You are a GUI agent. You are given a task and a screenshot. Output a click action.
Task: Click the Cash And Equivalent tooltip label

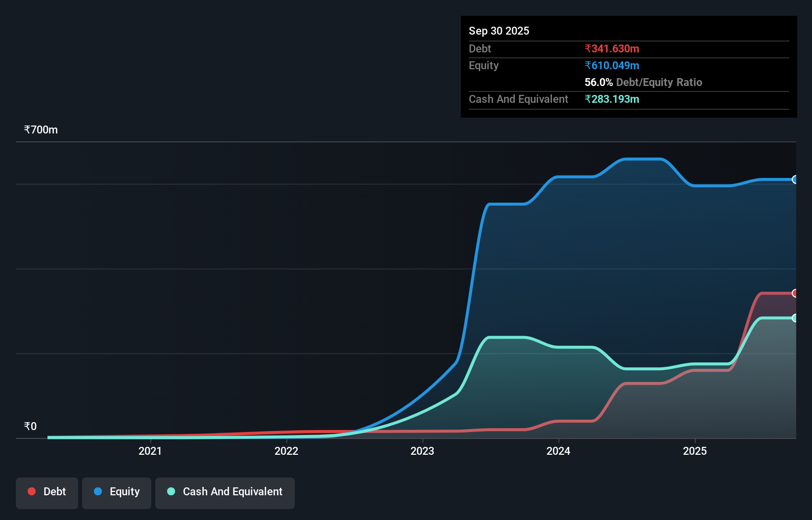(x=518, y=99)
